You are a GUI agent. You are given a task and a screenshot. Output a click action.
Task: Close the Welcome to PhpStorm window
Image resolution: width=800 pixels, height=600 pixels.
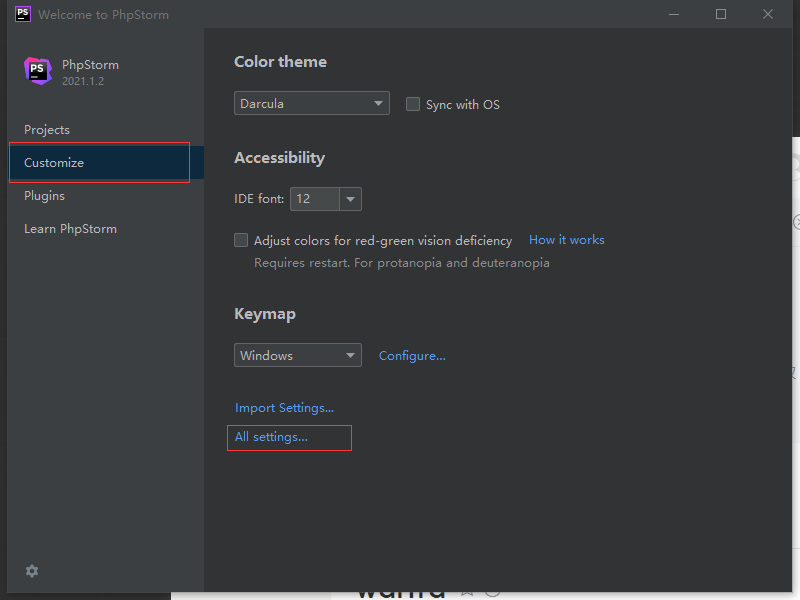click(x=768, y=14)
